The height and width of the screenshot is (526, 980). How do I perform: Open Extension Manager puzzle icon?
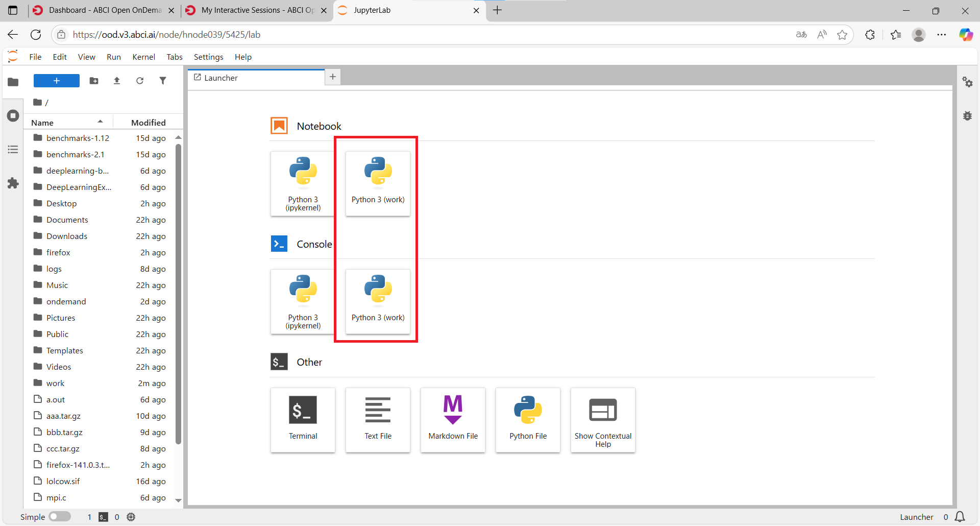point(13,183)
